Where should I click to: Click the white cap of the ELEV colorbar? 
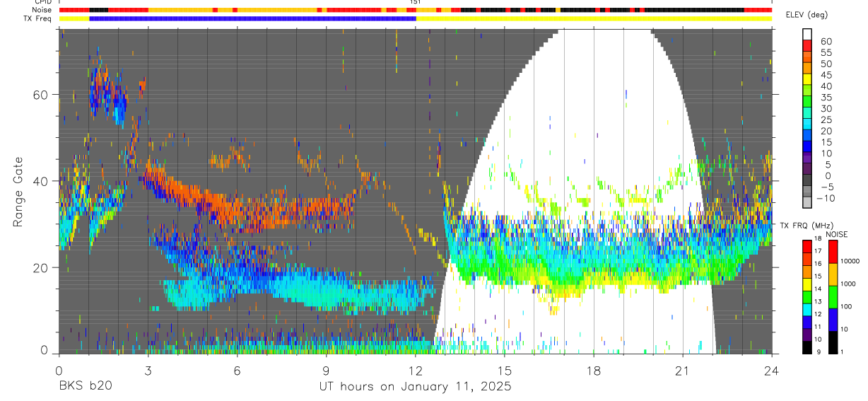[x=807, y=34]
